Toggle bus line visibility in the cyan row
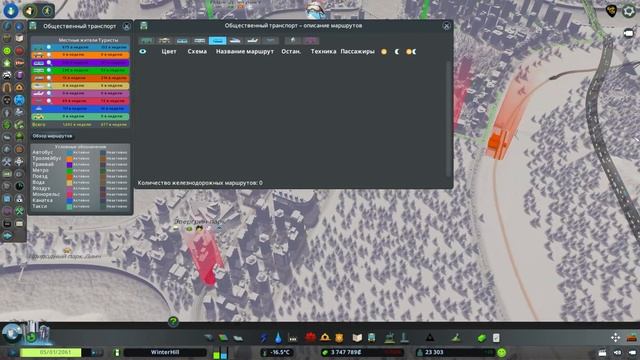The height and width of the screenshot is (360, 640). point(49,47)
